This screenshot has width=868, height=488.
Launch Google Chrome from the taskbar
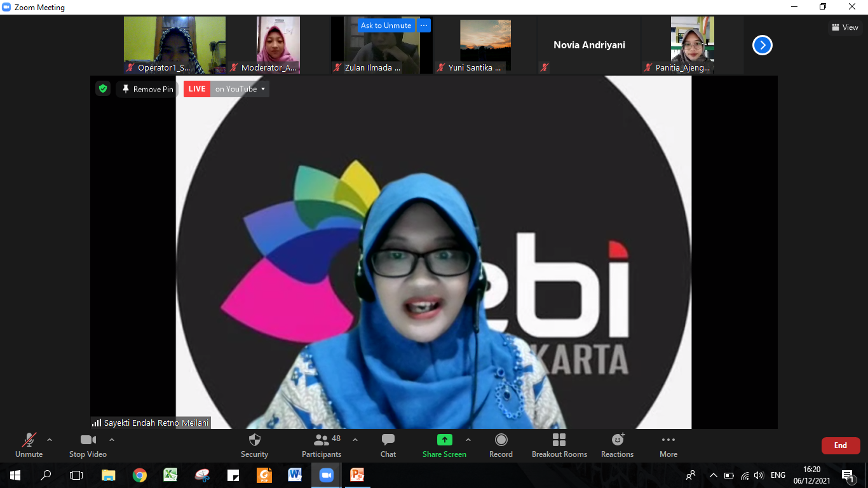tap(140, 475)
